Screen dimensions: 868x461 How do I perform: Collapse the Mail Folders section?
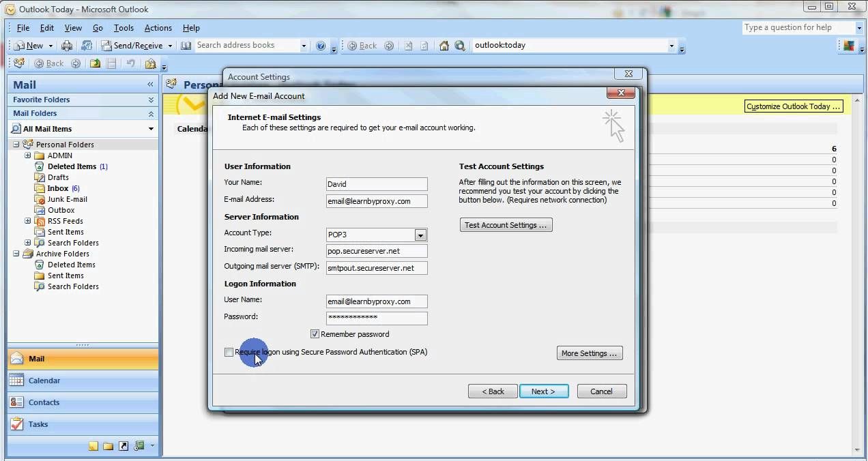(151, 113)
